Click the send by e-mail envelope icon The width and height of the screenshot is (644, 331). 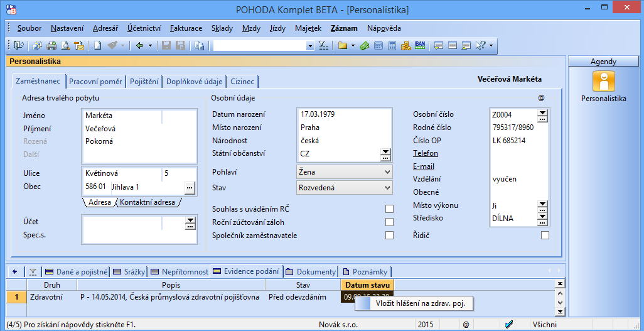pos(79,46)
